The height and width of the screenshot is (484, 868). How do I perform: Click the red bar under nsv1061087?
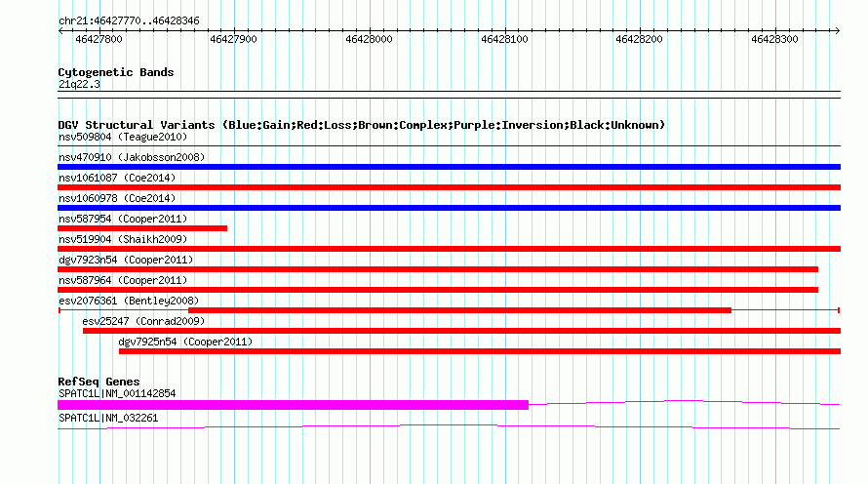click(449, 187)
